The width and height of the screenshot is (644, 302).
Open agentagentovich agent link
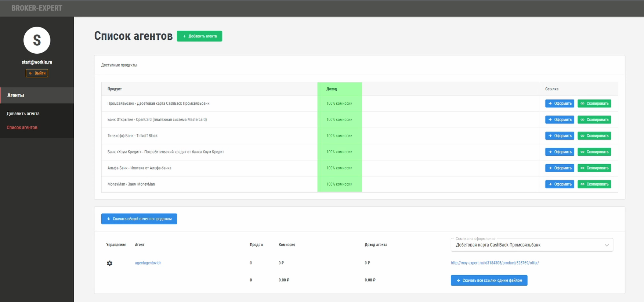[x=148, y=263]
